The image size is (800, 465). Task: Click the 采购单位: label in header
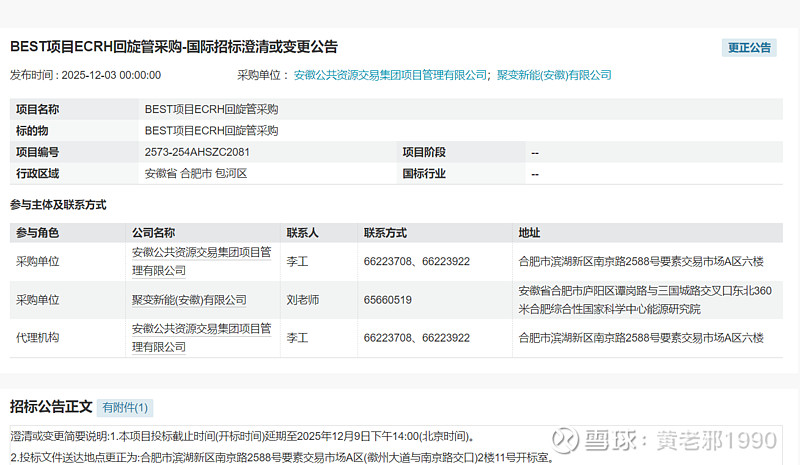point(263,75)
